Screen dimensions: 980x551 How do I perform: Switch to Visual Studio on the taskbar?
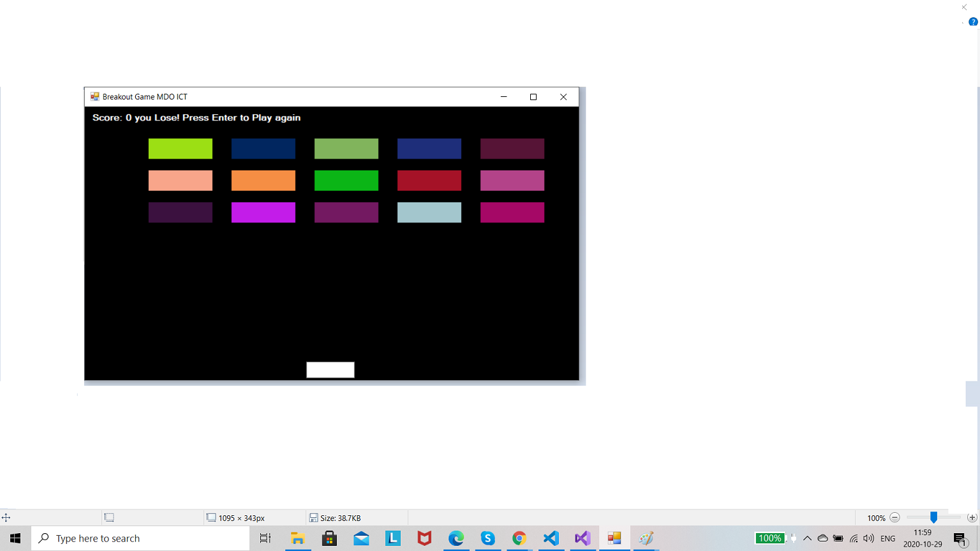click(x=583, y=538)
